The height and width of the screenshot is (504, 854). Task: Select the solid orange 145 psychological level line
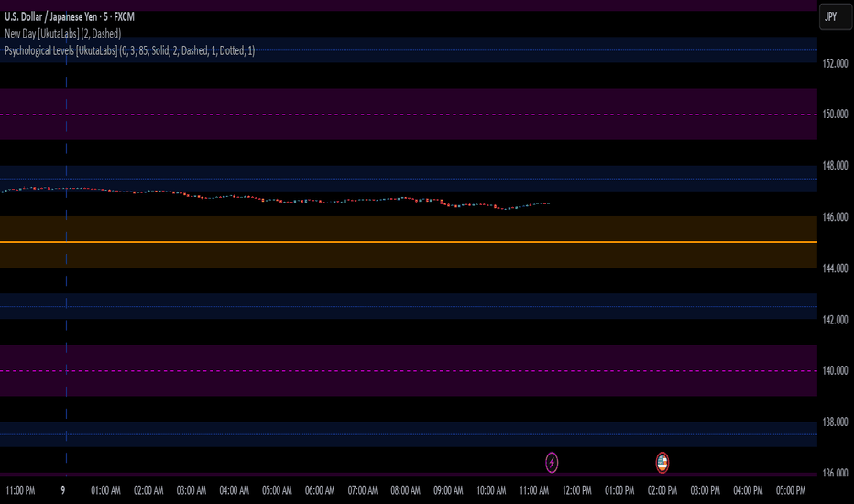click(x=409, y=241)
